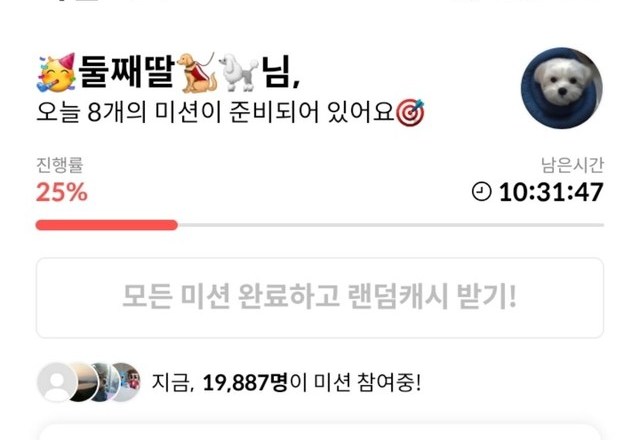Click the dartboard target emoji after 있어요
Viewport: 640px width, 440px height.
point(411,113)
